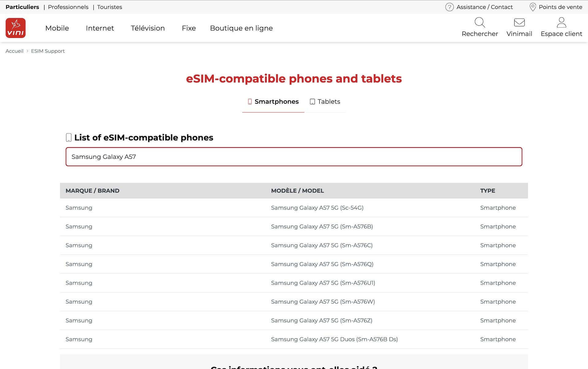Open the Télévision menu

148,28
